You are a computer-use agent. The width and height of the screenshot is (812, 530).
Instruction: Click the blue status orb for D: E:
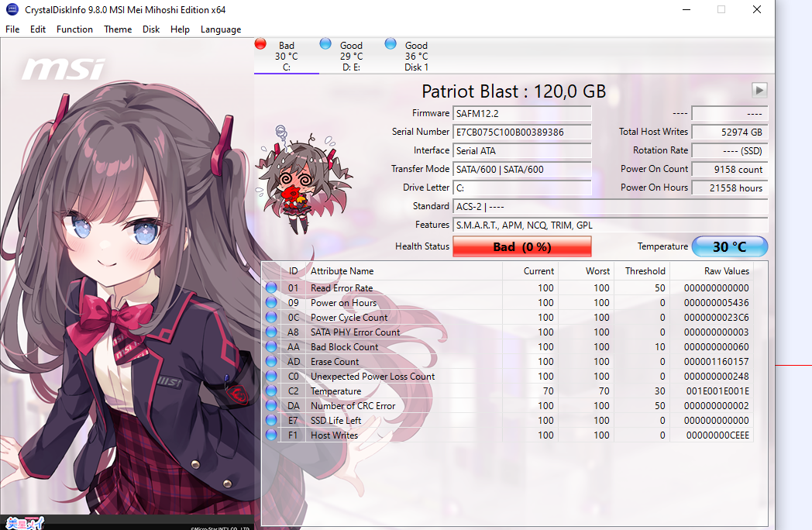325,44
